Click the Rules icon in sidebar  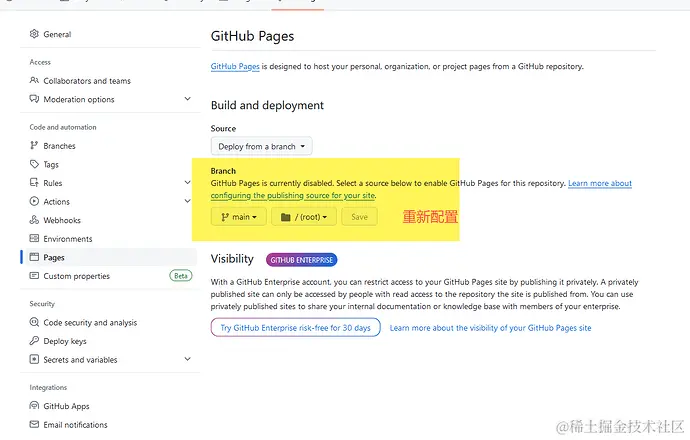[34, 183]
